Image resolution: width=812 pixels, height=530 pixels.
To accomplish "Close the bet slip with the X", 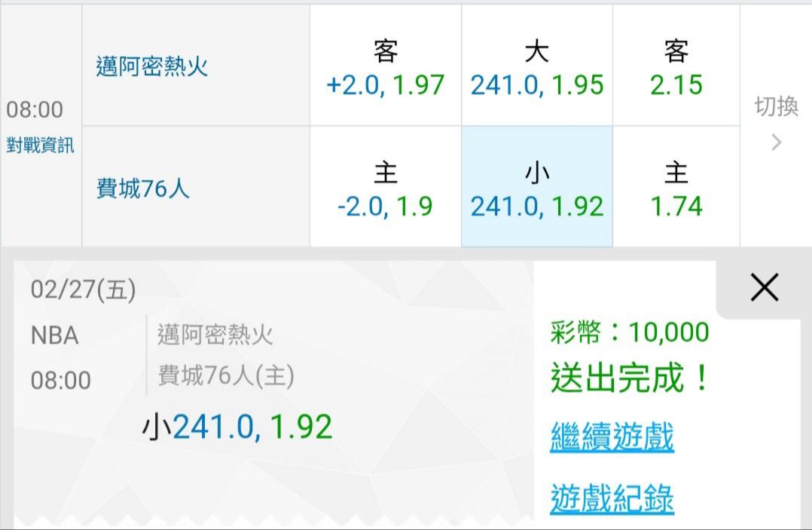I will pos(764,287).
